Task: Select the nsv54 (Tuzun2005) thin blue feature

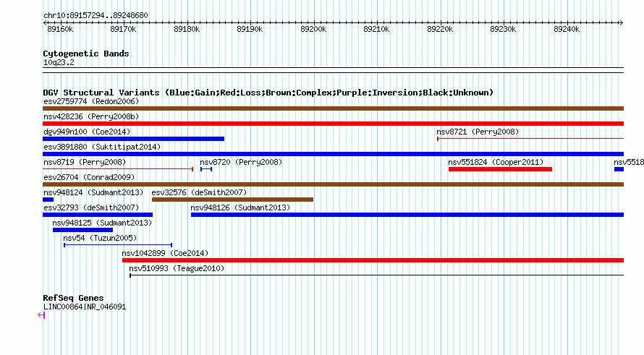Action: tap(118, 245)
